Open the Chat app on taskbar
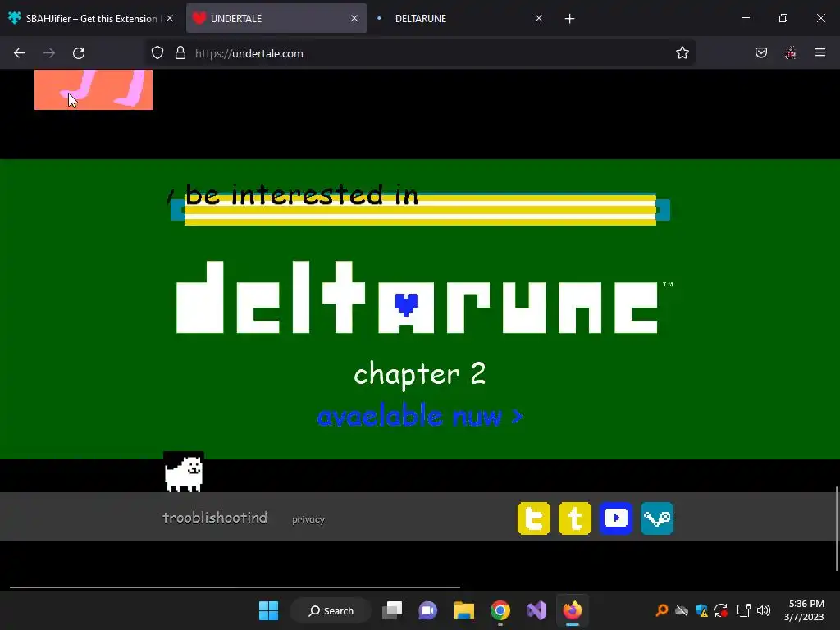This screenshot has height=630, width=840. click(x=427, y=610)
